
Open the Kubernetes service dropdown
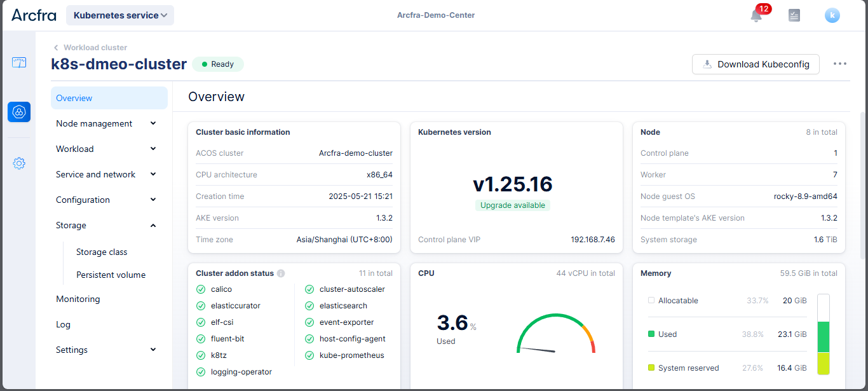[120, 15]
